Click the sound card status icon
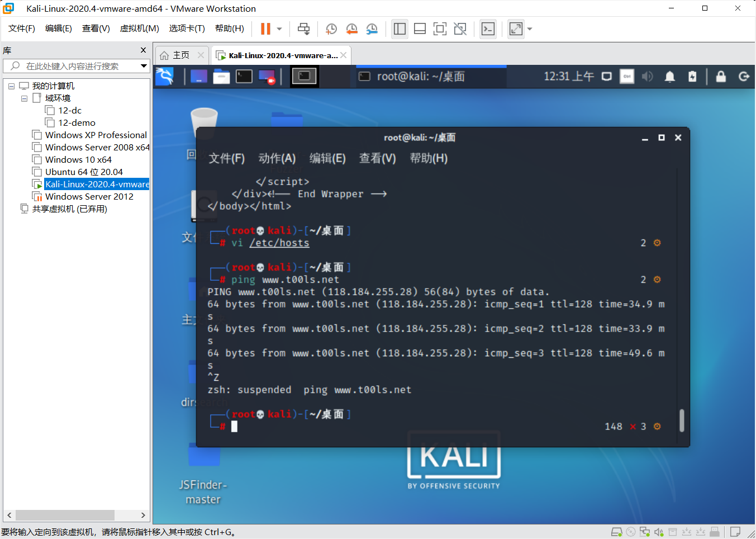 click(659, 532)
